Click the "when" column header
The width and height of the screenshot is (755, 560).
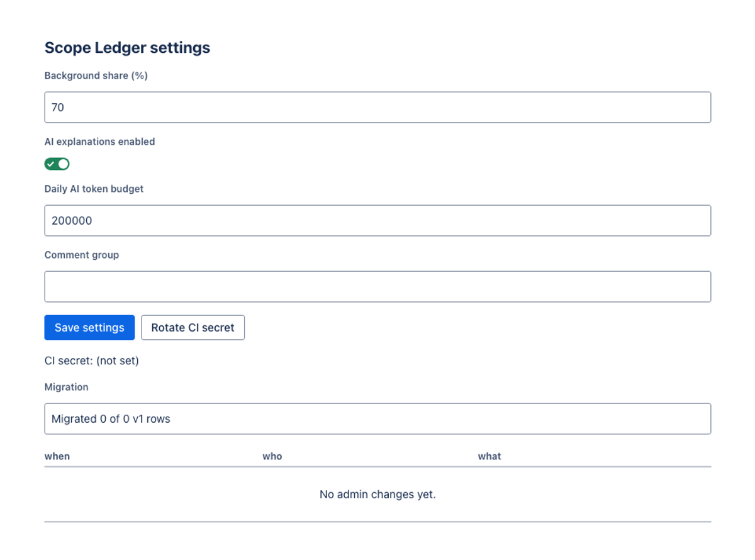[57, 456]
